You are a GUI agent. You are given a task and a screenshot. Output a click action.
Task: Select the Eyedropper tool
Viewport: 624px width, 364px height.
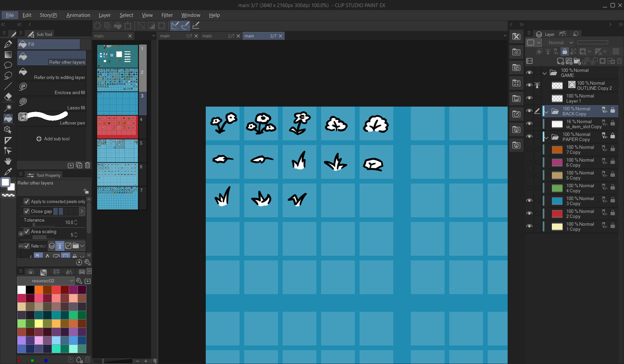click(x=8, y=172)
